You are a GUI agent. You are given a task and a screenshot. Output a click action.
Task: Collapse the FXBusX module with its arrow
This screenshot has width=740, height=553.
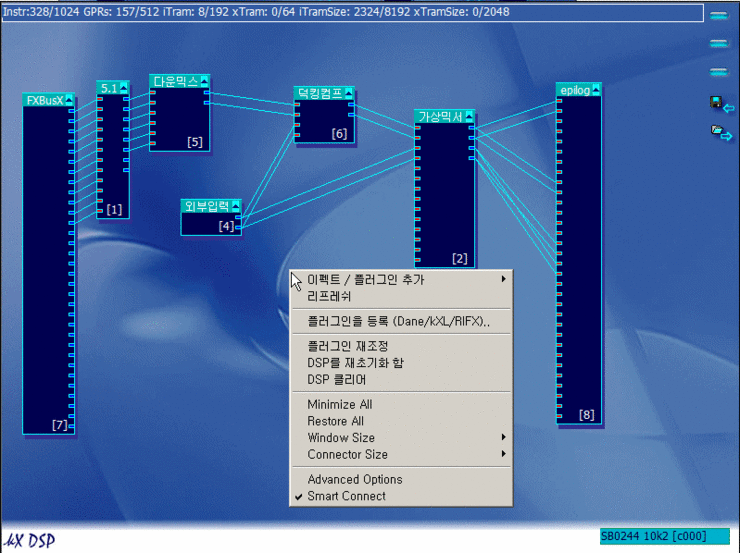tap(69, 100)
